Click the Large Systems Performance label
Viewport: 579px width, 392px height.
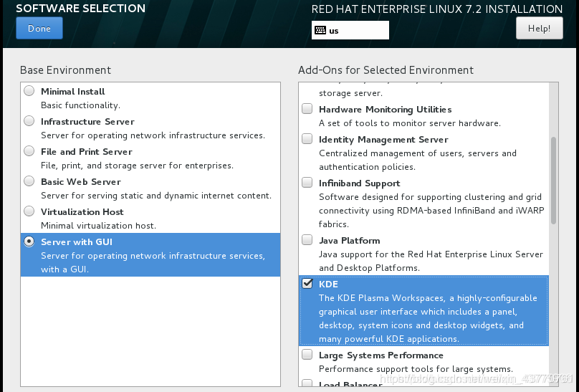pos(381,355)
